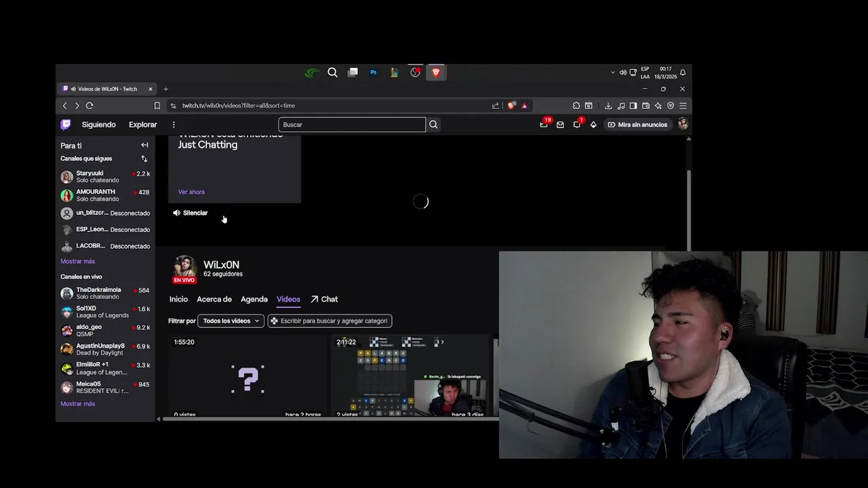Image resolution: width=868 pixels, height=488 pixels.
Task: Collapse the Para ti sidebar
Action: click(144, 145)
